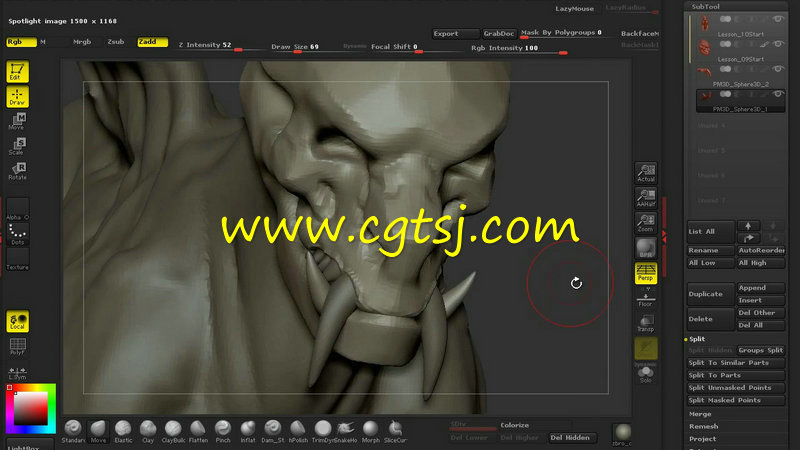Toggle Transp transparency mode
The image size is (800, 450).
tap(646, 323)
